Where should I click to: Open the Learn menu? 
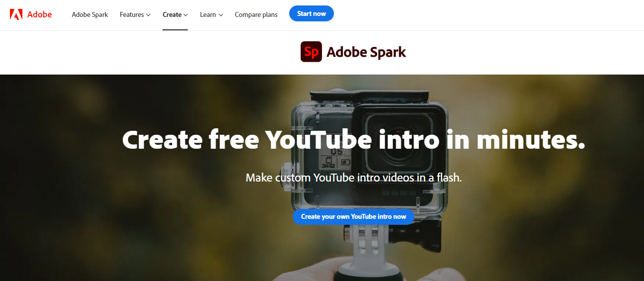point(208,15)
